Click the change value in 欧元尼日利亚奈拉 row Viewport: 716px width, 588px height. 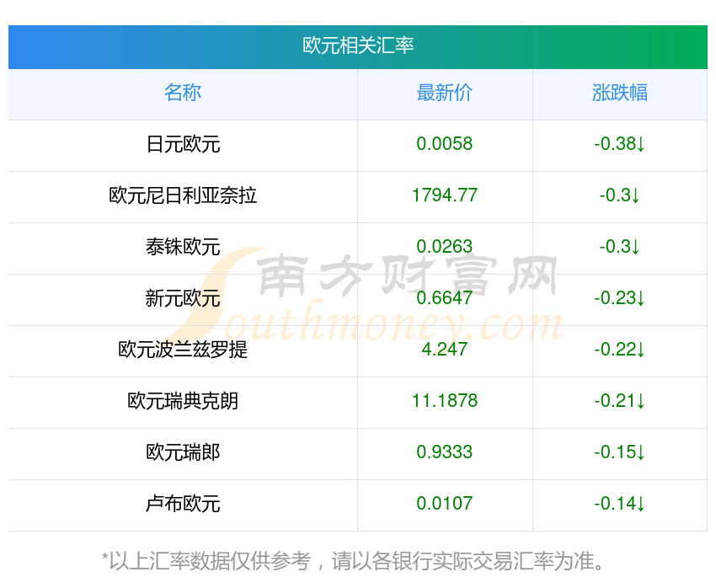pyautogui.click(x=620, y=195)
